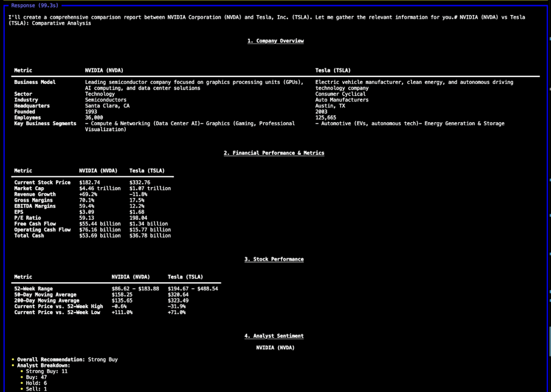Click the "$158.25" moving average value

(x=122, y=295)
